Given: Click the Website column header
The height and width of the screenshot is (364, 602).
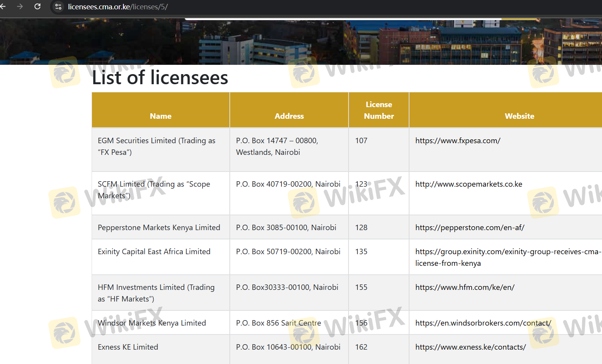Looking at the screenshot, I should 519,116.
